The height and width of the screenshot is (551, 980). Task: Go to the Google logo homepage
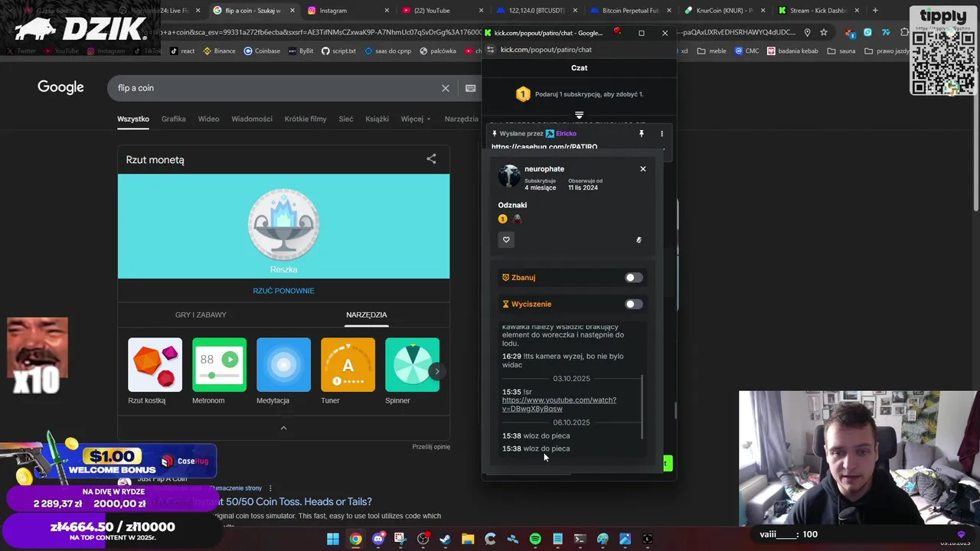[60, 87]
